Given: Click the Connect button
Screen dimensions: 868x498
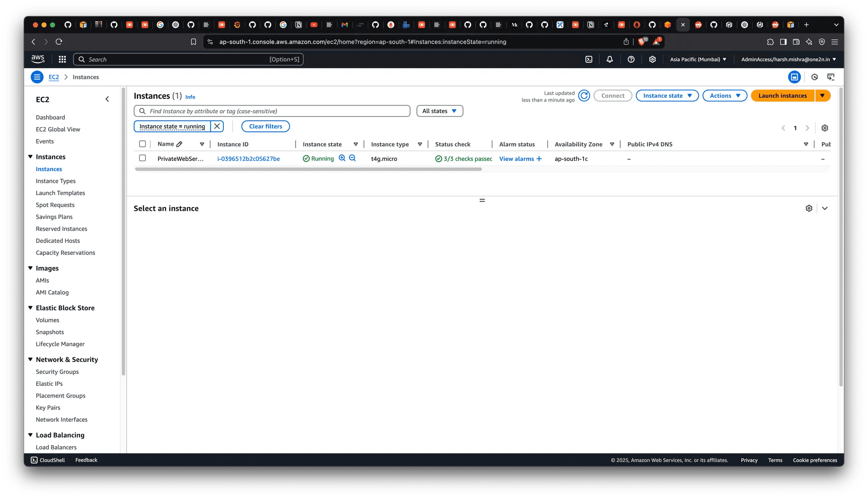Looking at the screenshot, I should [x=613, y=96].
